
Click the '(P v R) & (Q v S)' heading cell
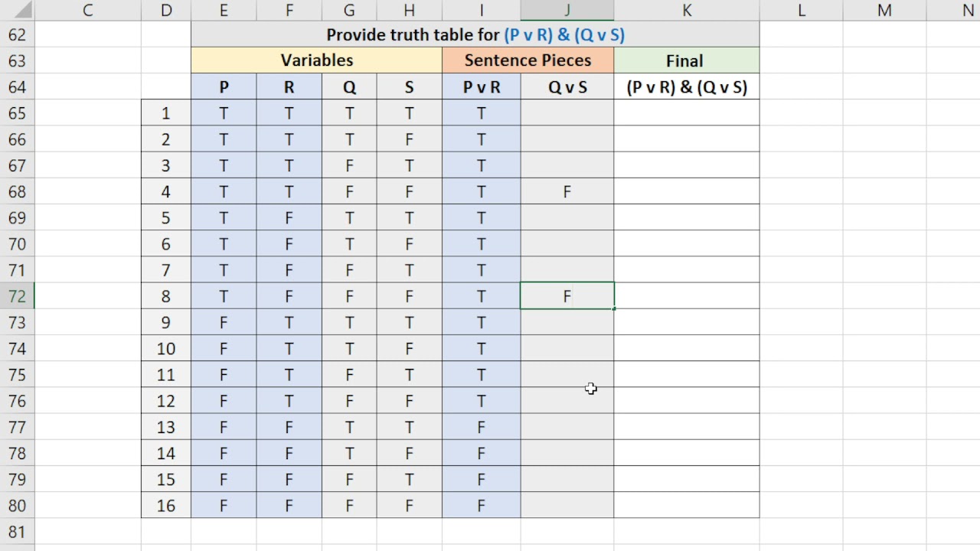click(686, 87)
